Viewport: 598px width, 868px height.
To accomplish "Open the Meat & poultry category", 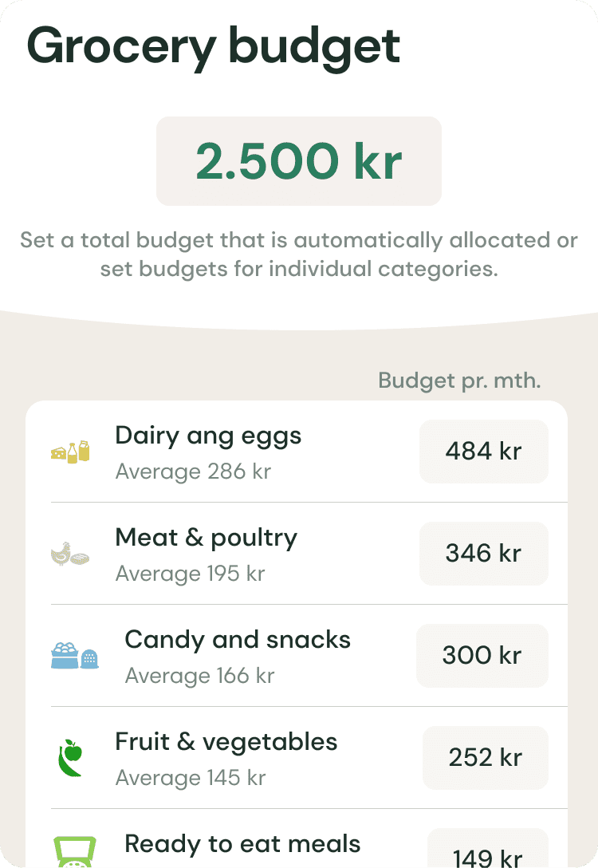I will (x=206, y=538).
